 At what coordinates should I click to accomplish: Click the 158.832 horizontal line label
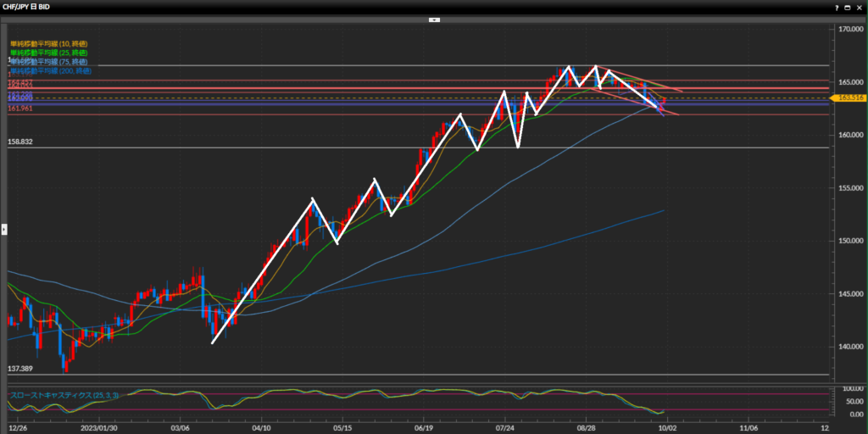point(20,142)
